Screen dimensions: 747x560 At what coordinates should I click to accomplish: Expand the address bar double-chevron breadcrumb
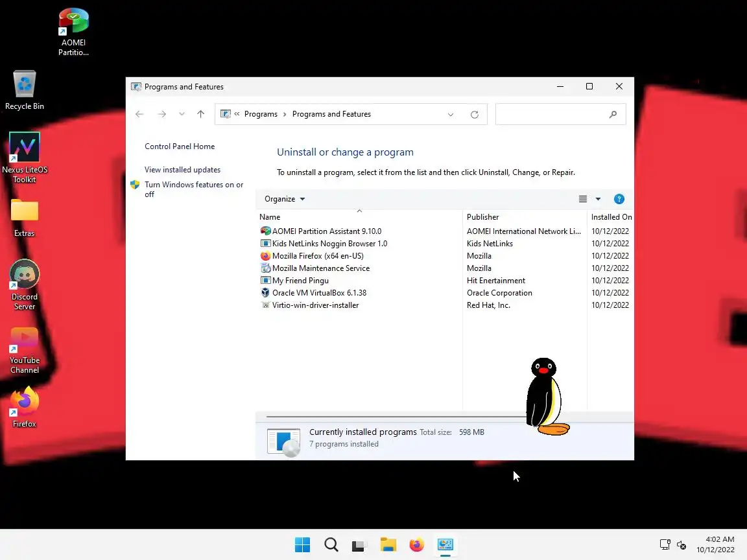[237, 114]
